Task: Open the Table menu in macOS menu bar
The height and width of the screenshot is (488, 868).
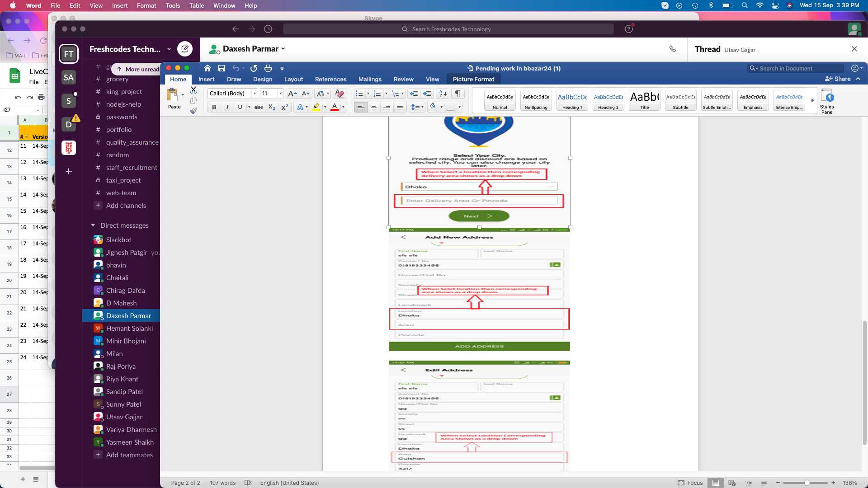Action: [197, 5]
